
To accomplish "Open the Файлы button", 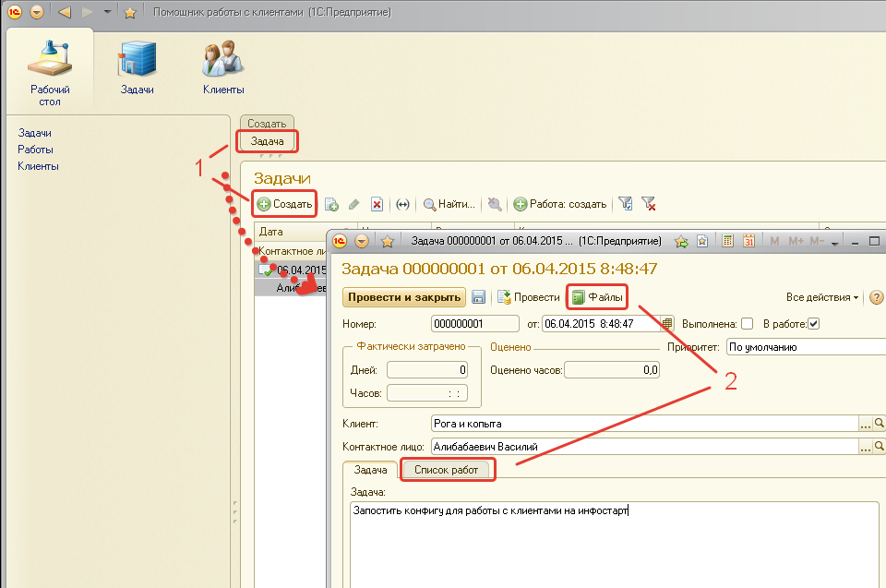I will 597,297.
